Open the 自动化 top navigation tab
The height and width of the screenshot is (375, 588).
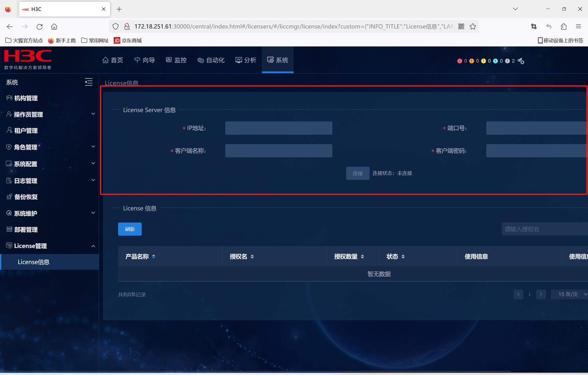(x=211, y=60)
